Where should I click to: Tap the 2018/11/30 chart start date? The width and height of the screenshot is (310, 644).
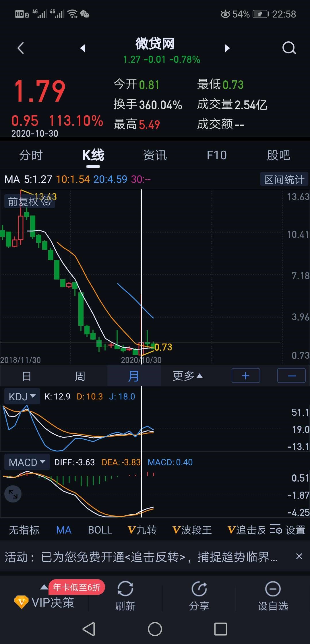pos(20,360)
